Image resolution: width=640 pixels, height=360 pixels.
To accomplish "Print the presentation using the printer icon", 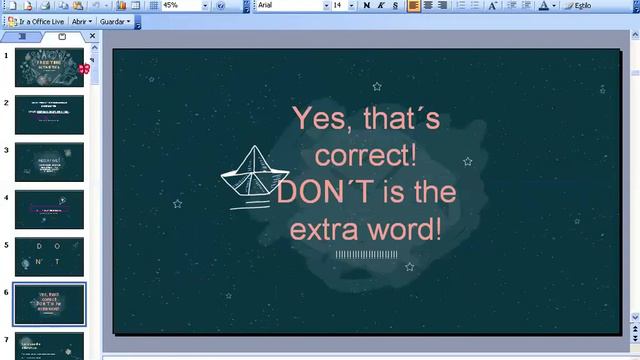I will (45, 5).
